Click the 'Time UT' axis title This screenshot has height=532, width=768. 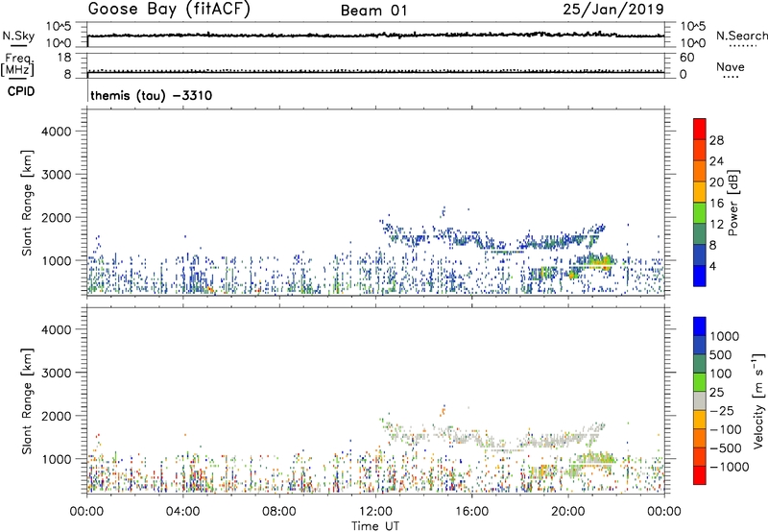point(375,525)
